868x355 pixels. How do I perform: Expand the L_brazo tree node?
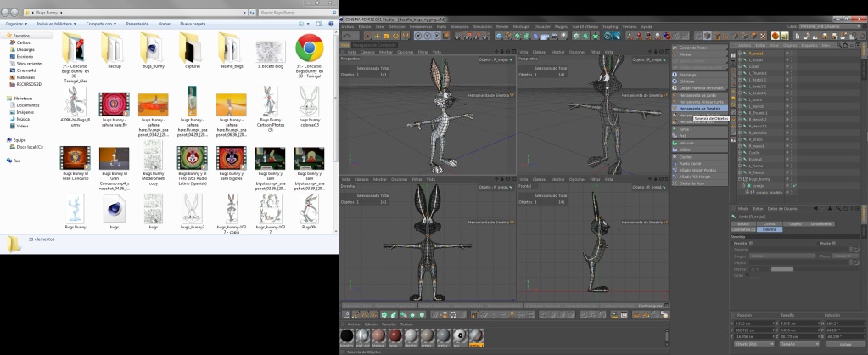click(x=740, y=99)
